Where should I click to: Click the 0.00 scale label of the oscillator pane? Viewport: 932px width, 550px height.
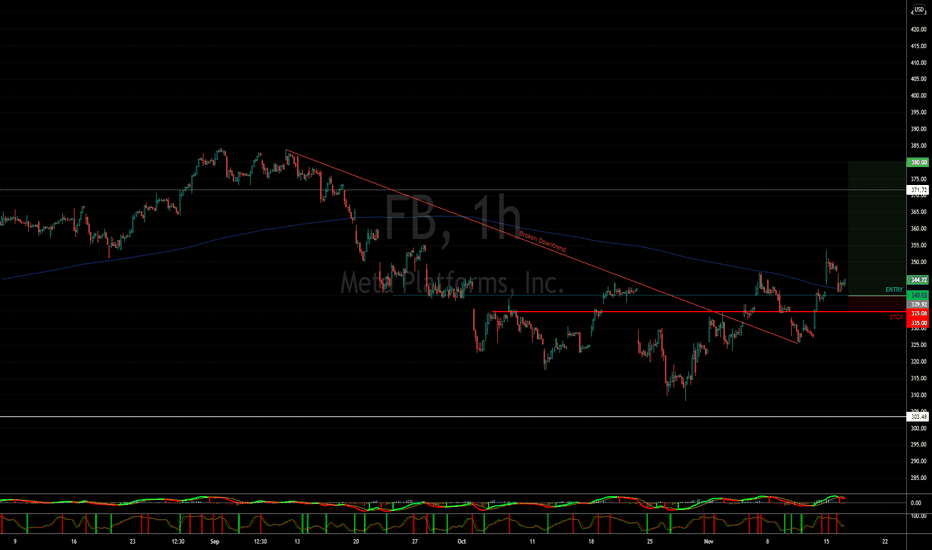[x=916, y=503]
